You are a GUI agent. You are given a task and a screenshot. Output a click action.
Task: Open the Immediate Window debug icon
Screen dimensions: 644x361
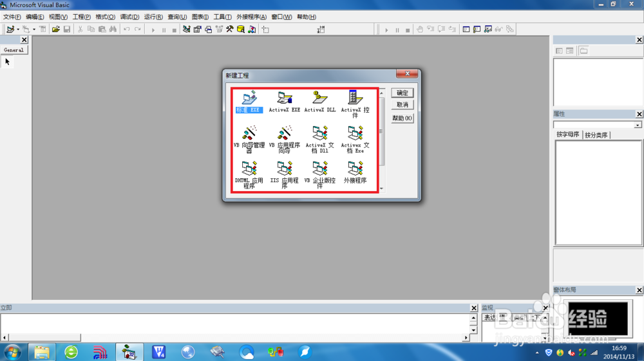(477, 29)
